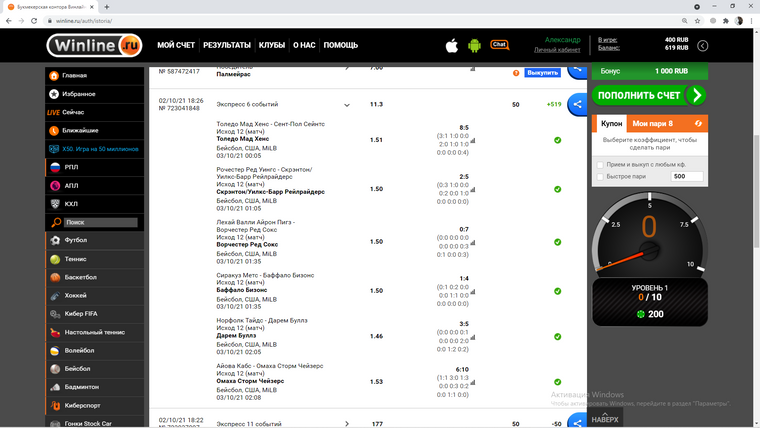The image size is (760, 428).
Task: Open the ПОМОЩЬ menu
Action: click(x=341, y=45)
